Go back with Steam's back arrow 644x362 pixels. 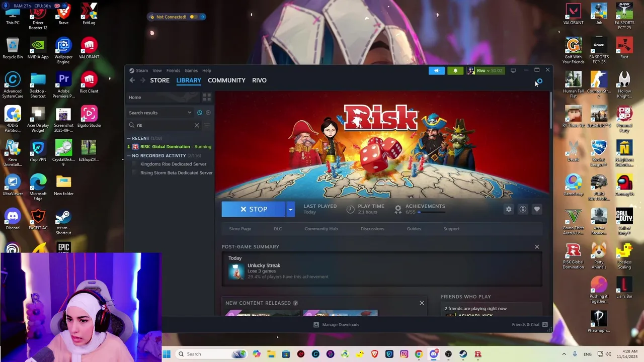click(132, 80)
